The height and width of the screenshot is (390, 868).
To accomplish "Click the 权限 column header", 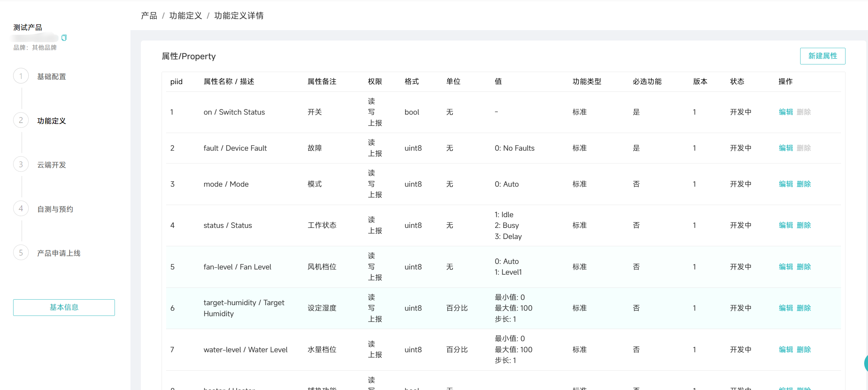I will (375, 81).
